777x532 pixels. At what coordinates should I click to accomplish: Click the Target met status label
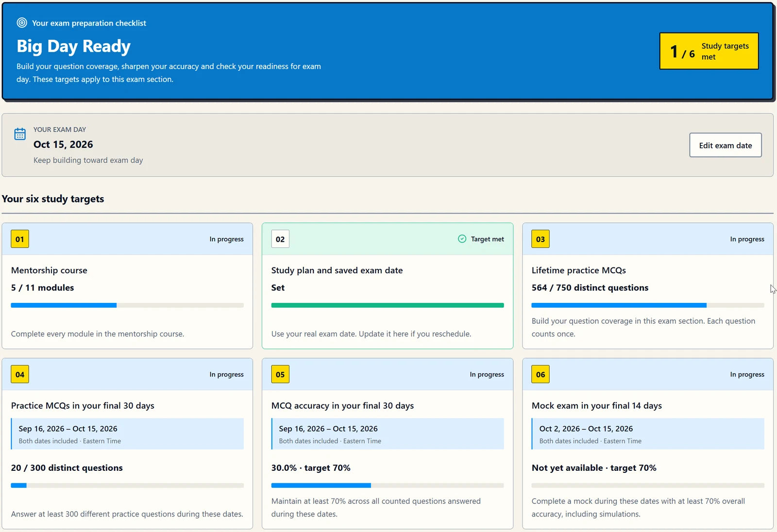click(x=488, y=239)
